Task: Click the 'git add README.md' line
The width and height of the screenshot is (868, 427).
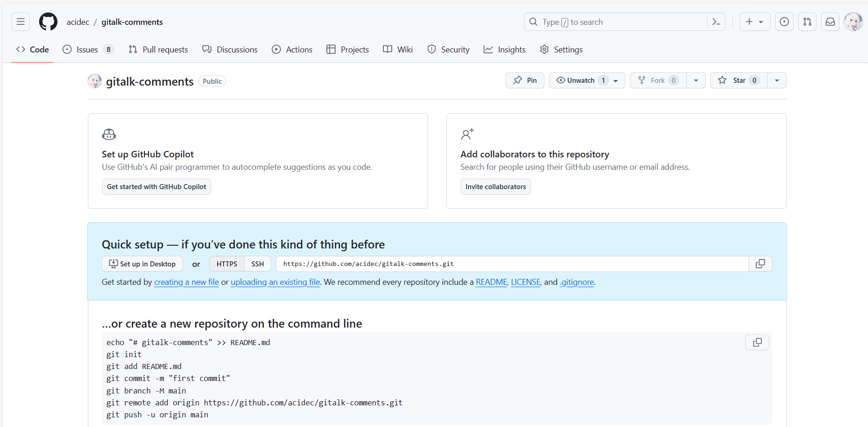Action: tap(144, 366)
